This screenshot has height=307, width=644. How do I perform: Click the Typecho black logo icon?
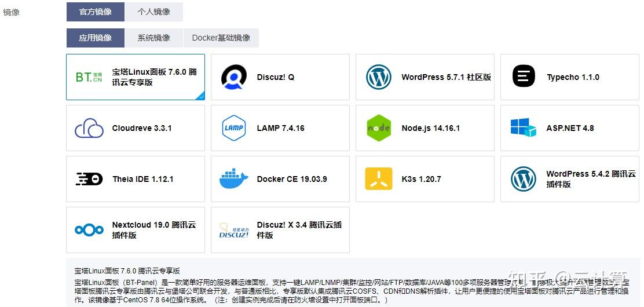point(524,76)
